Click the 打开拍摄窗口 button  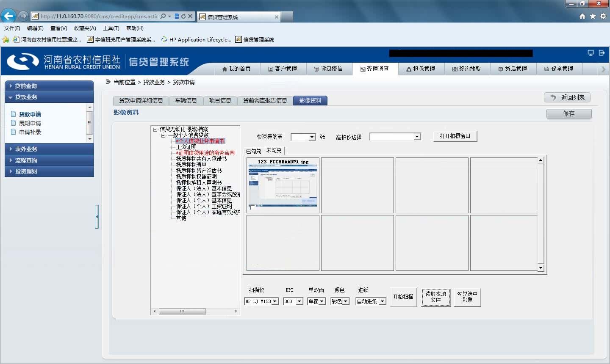pyautogui.click(x=455, y=136)
